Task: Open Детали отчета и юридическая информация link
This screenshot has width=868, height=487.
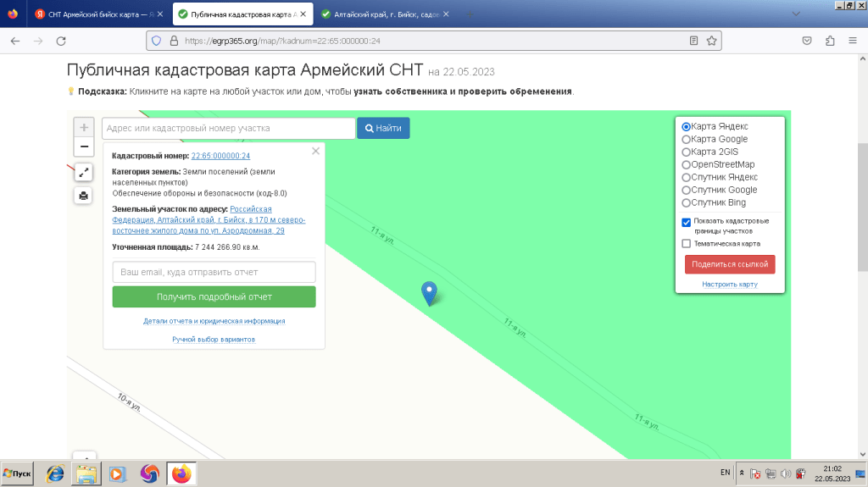Action: pyautogui.click(x=214, y=321)
